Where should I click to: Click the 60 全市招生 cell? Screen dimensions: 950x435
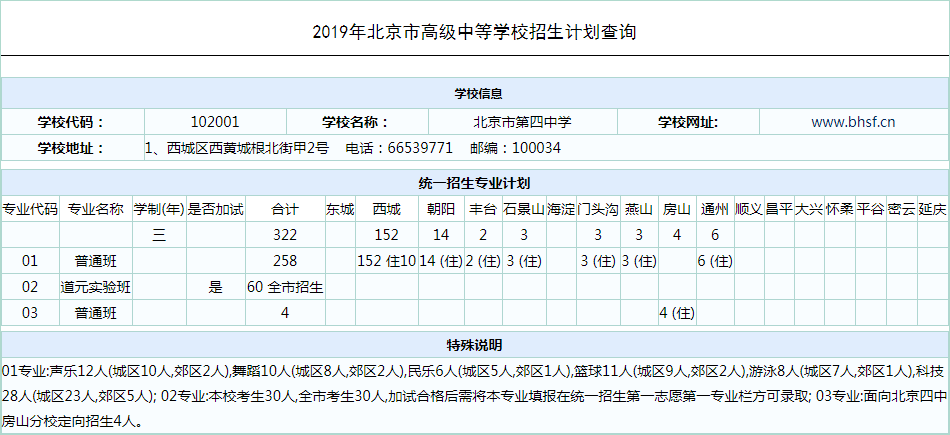[285, 287]
